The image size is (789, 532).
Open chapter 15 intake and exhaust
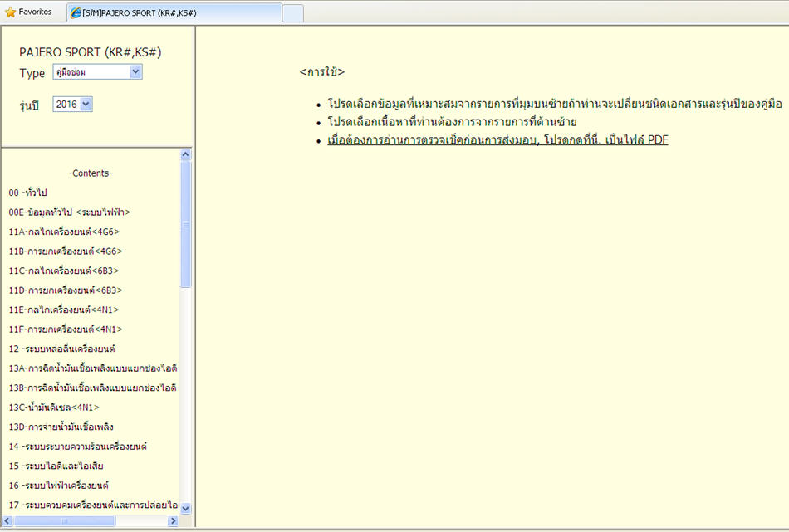56,466
